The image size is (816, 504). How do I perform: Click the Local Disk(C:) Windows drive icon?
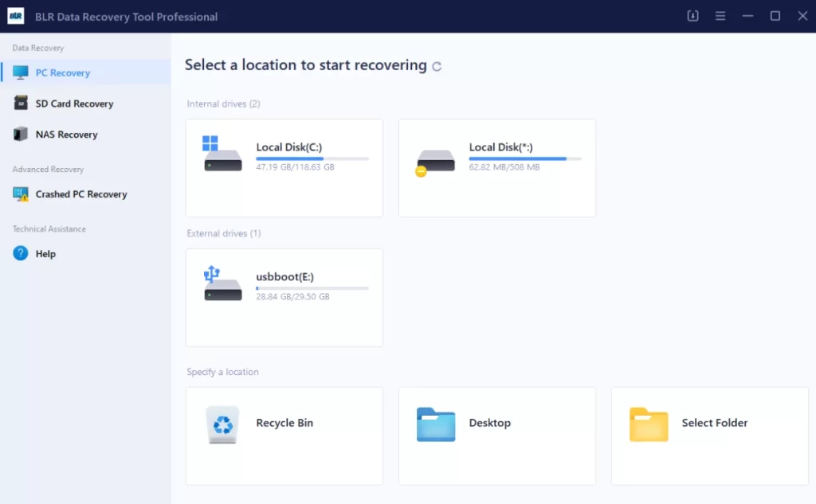[222, 154]
